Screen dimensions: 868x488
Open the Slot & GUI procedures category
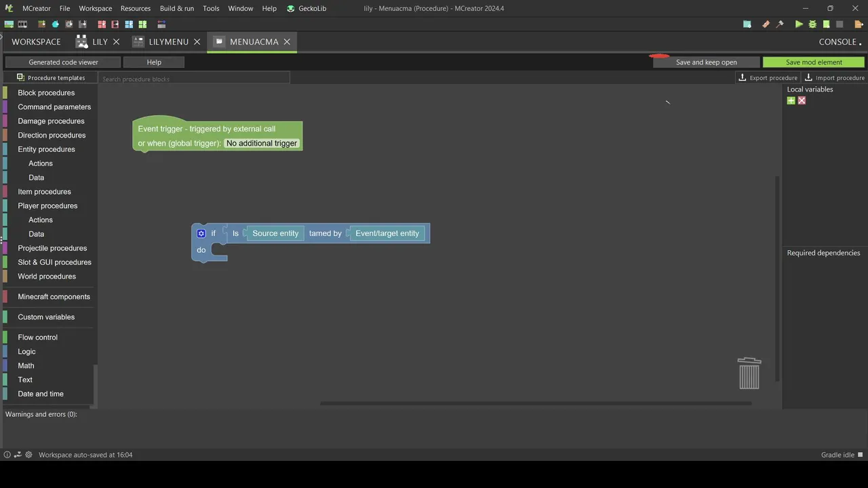coord(54,262)
